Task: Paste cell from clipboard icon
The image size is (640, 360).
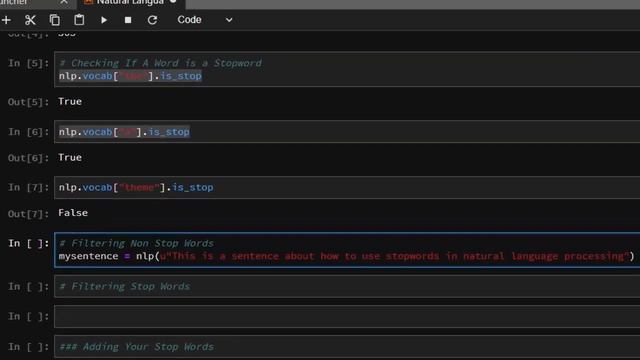Action: pyautogui.click(x=79, y=20)
